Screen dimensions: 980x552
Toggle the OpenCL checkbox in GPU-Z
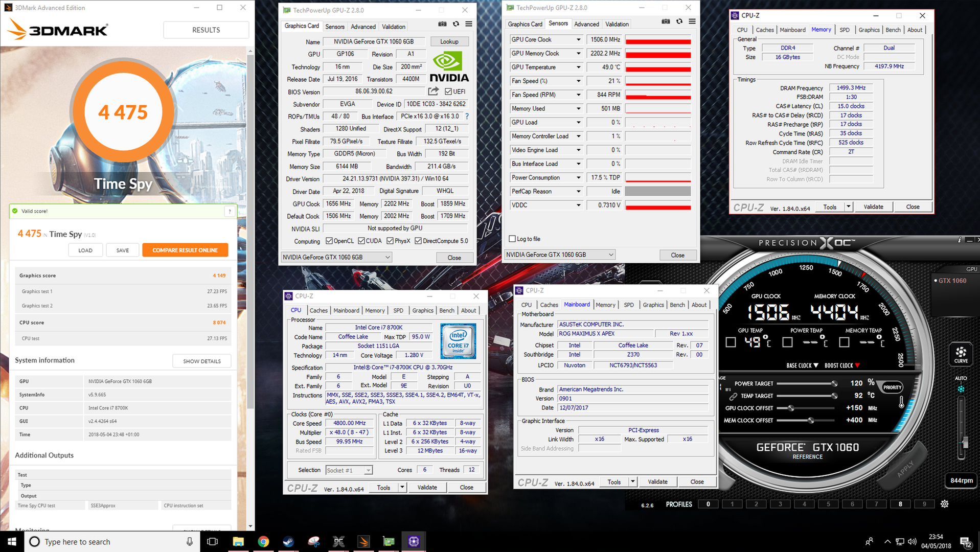click(329, 241)
